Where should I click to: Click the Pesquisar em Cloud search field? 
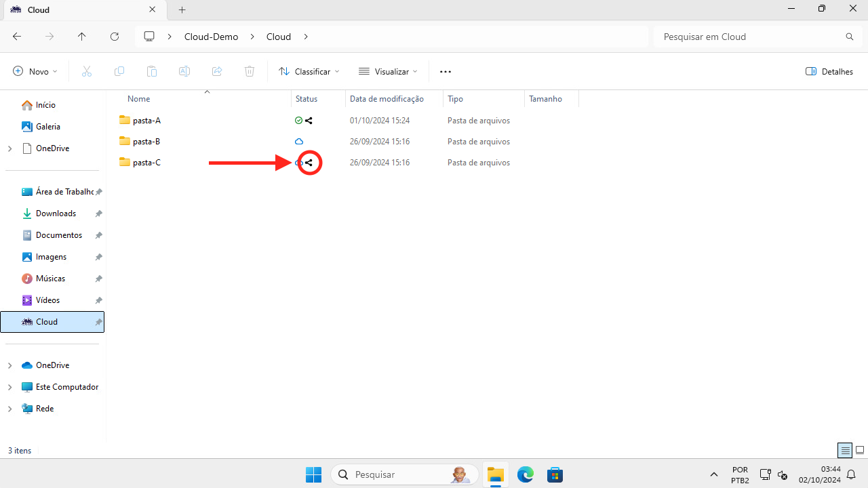pyautogui.click(x=749, y=37)
